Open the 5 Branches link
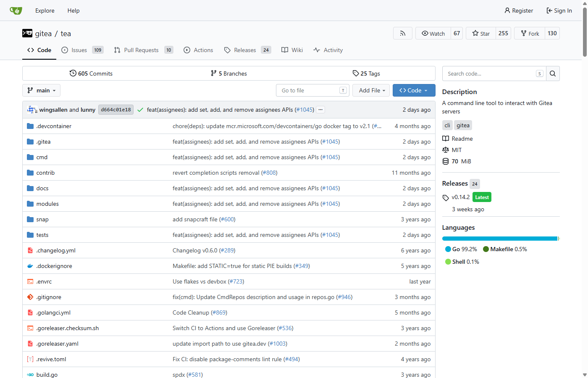This screenshot has width=588, height=378. (229, 73)
